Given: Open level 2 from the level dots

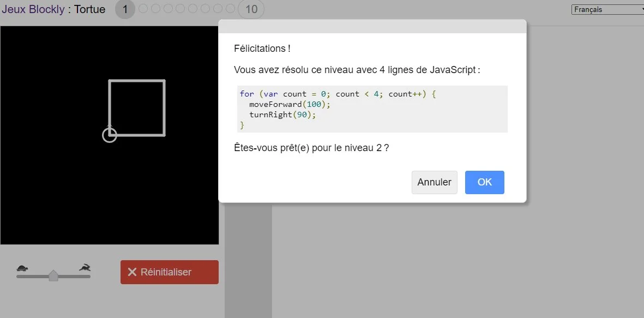Looking at the screenshot, I should (144, 9).
